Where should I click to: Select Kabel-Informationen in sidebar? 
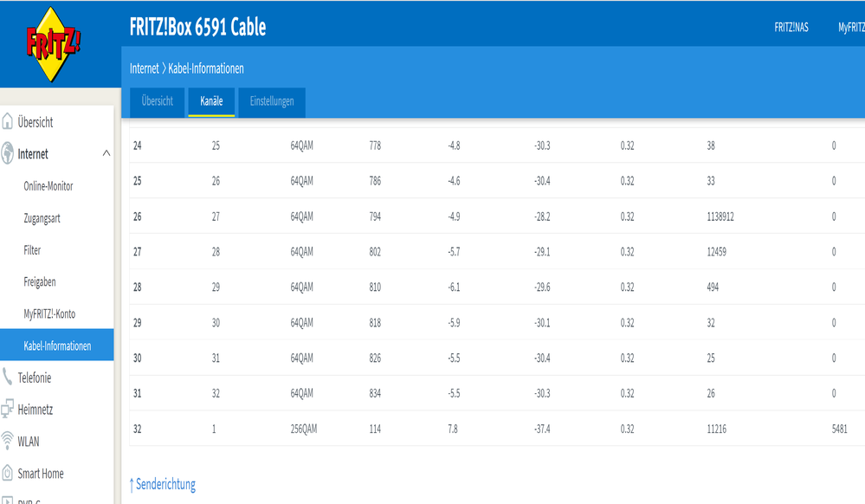coord(57,345)
